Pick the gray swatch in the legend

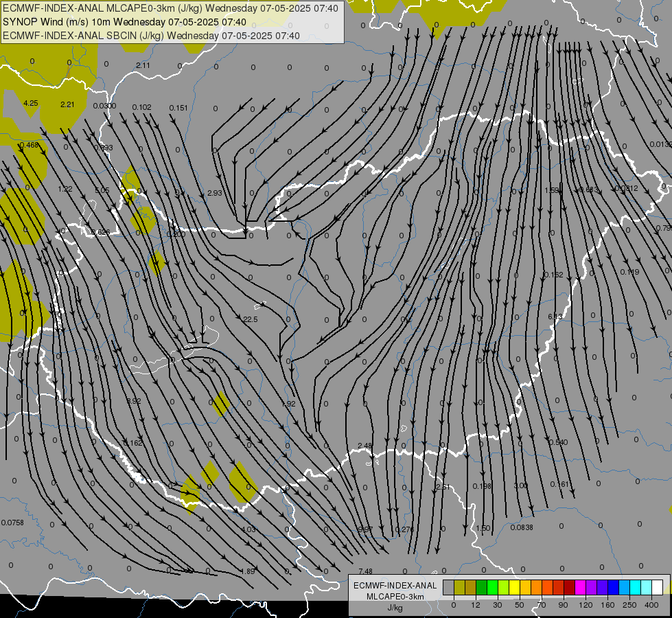point(448,588)
